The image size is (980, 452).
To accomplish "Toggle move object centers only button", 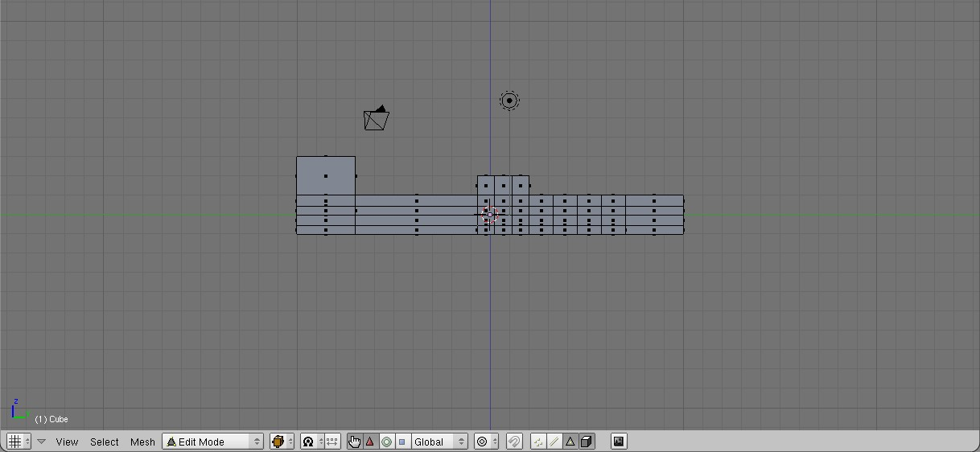I will tap(333, 442).
